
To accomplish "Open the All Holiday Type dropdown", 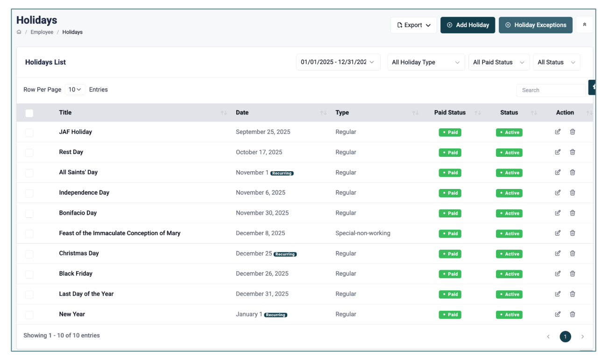I will (425, 63).
